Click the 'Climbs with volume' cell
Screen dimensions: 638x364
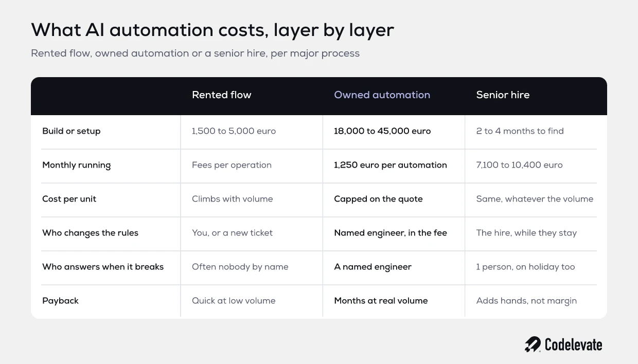point(233,199)
